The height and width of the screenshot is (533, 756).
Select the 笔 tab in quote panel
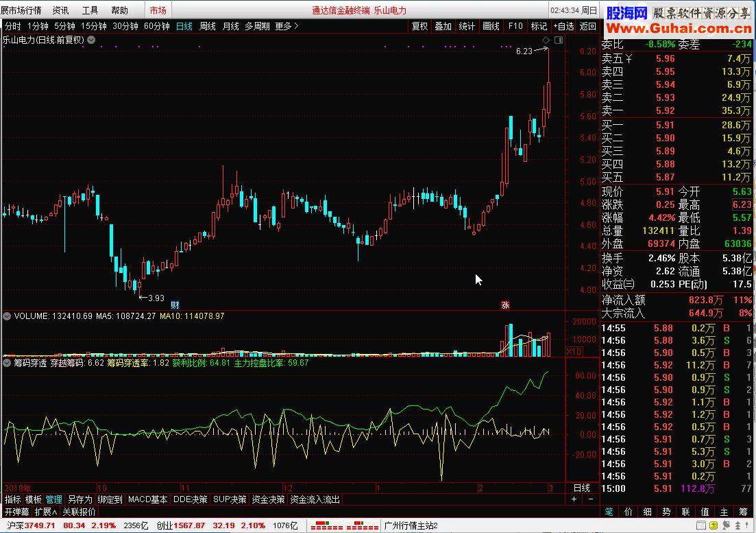point(609,511)
